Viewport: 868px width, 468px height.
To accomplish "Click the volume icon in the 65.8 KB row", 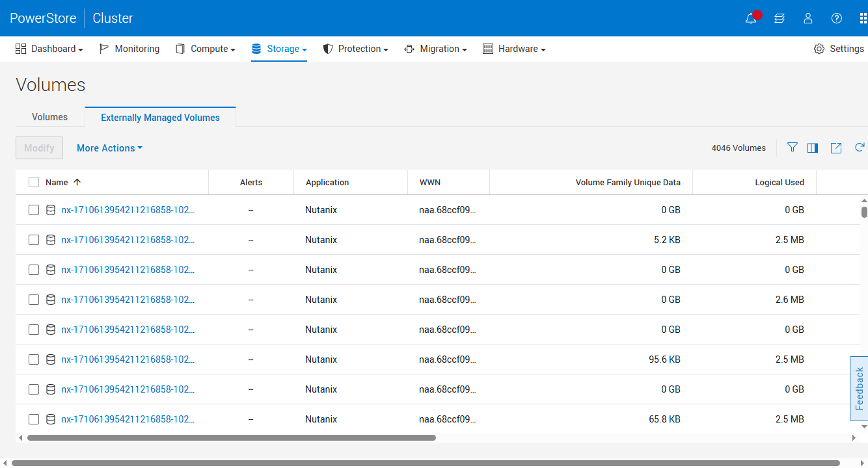I will pos(51,419).
